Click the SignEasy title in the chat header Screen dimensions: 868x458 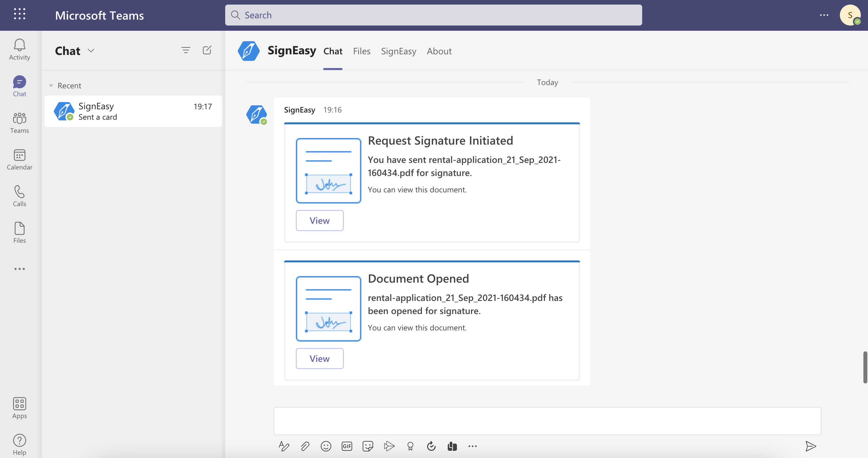point(292,50)
